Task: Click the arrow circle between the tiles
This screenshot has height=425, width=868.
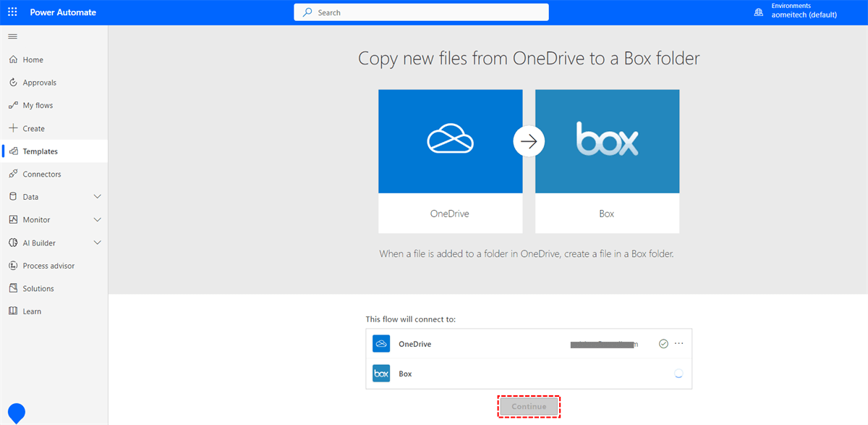Action: [x=529, y=141]
